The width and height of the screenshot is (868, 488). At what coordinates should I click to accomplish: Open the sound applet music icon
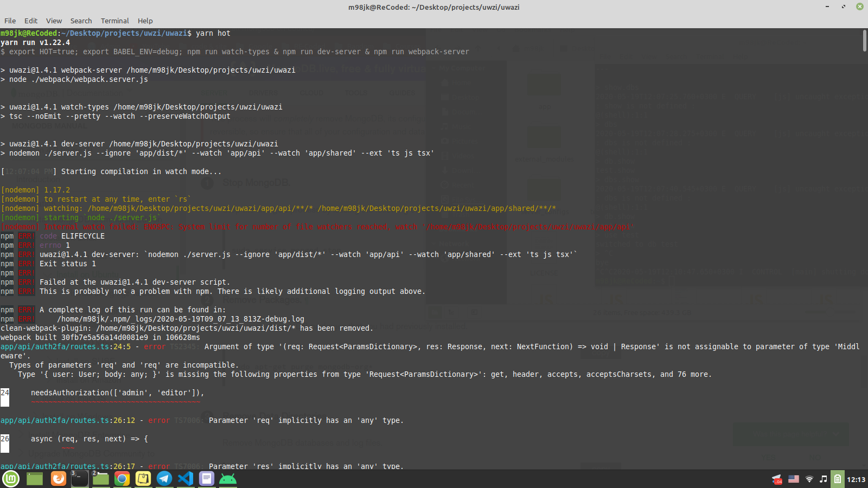pyautogui.click(x=823, y=479)
